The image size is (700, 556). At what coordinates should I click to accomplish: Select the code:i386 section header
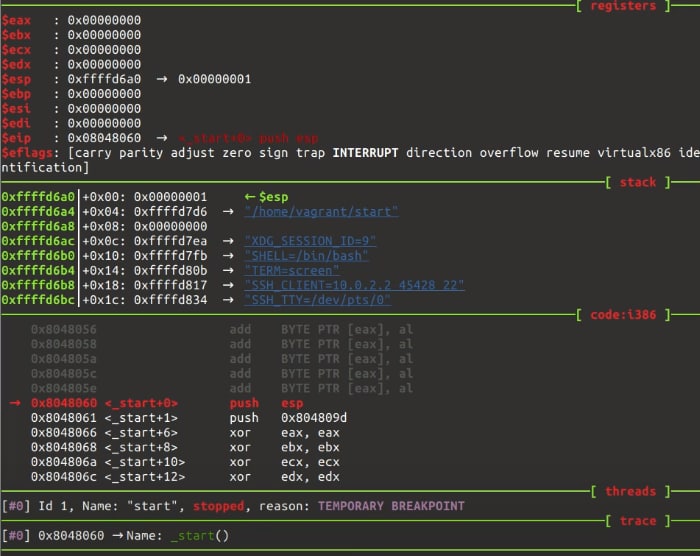click(x=623, y=315)
